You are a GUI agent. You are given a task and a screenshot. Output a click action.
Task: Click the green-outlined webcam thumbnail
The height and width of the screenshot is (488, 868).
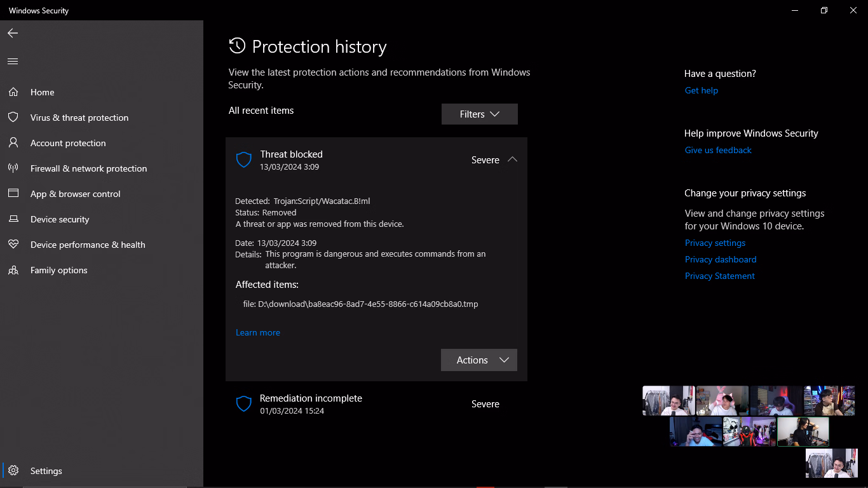coord(803,431)
